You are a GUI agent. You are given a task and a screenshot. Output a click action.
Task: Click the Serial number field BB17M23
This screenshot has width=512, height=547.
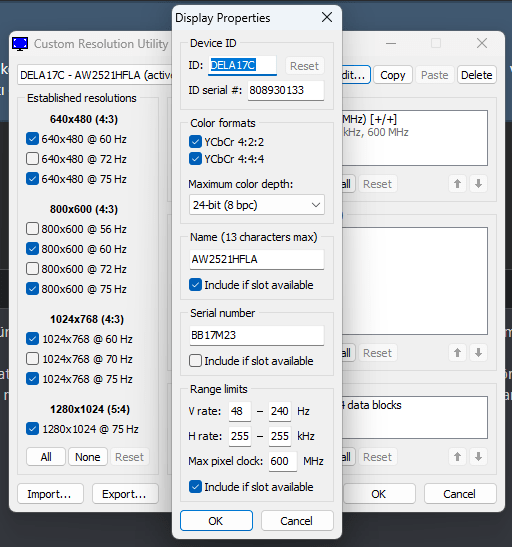[x=257, y=335]
